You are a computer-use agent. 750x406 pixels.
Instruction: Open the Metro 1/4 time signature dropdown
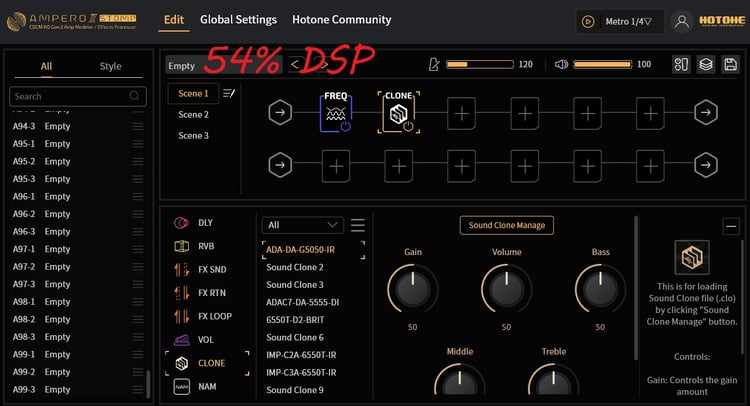pos(628,22)
